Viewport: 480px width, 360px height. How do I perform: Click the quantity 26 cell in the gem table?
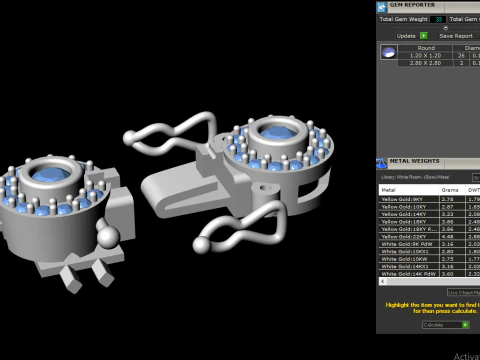(461, 56)
